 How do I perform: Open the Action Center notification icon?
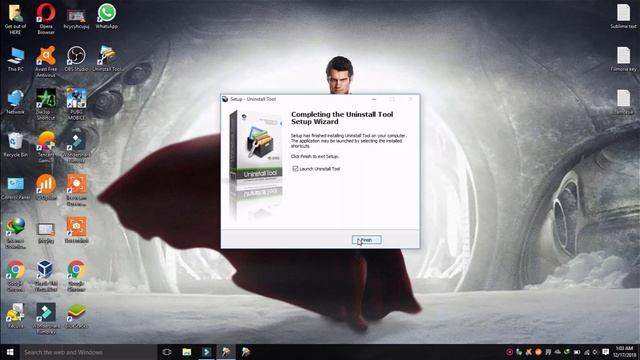coord(606,352)
